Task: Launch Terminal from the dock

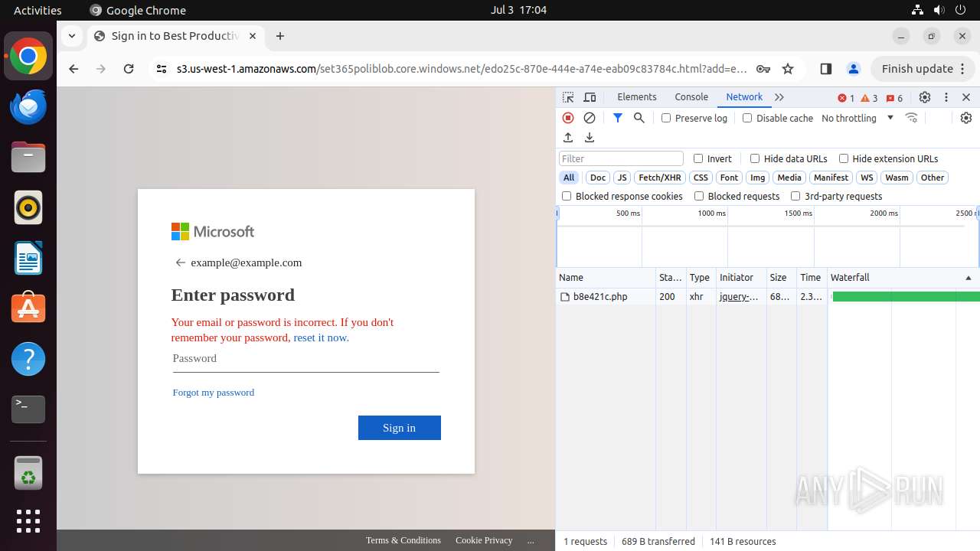Action: [x=28, y=409]
